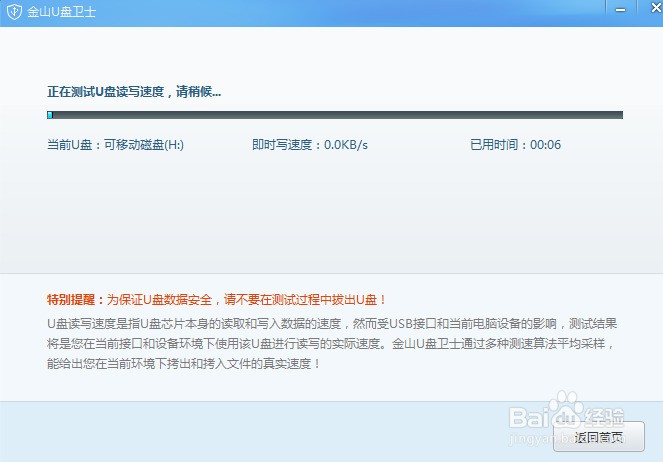Click the 金山U盘卫士 title text
663x462 pixels.
pos(62,11)
